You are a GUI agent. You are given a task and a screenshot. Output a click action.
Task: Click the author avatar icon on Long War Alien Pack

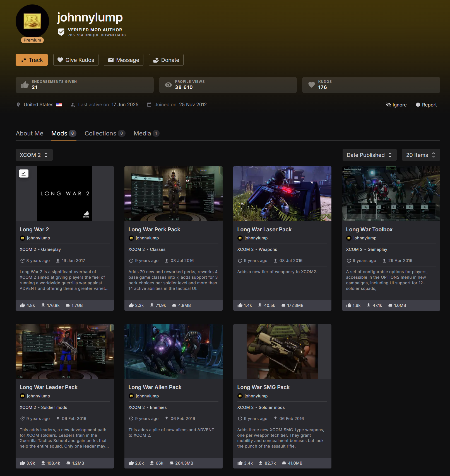[x=131, y=396]
